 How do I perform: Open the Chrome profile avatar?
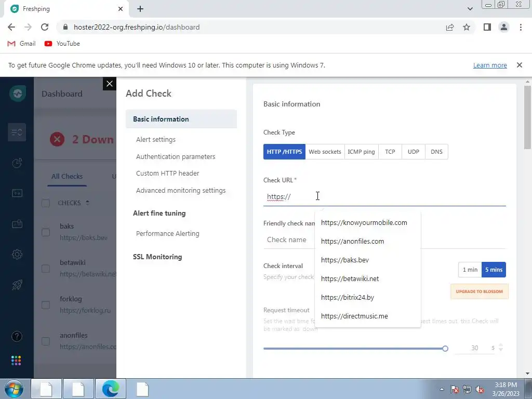(x=504, y=27)
